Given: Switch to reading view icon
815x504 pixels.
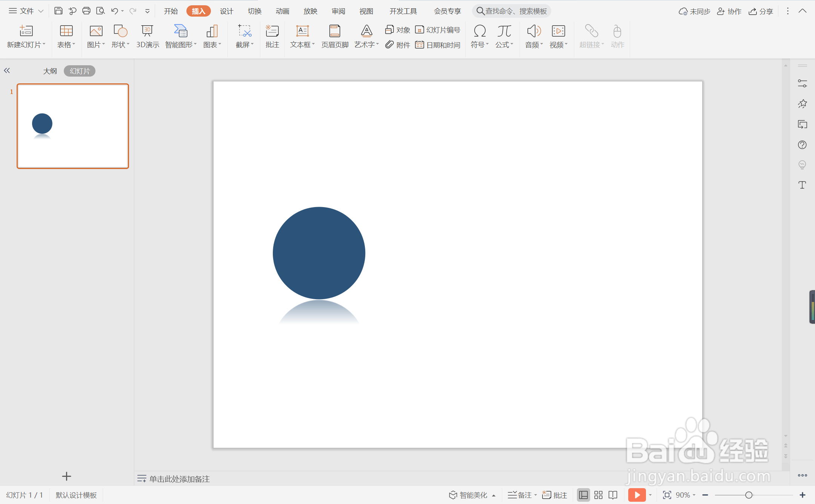Looking at the screenshot, I should point(613,495).
